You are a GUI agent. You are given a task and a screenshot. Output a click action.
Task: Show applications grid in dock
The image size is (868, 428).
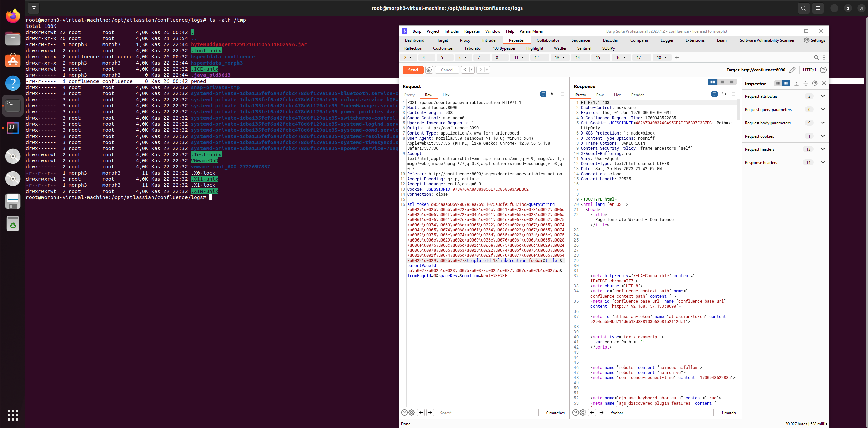tap(13, 415)
